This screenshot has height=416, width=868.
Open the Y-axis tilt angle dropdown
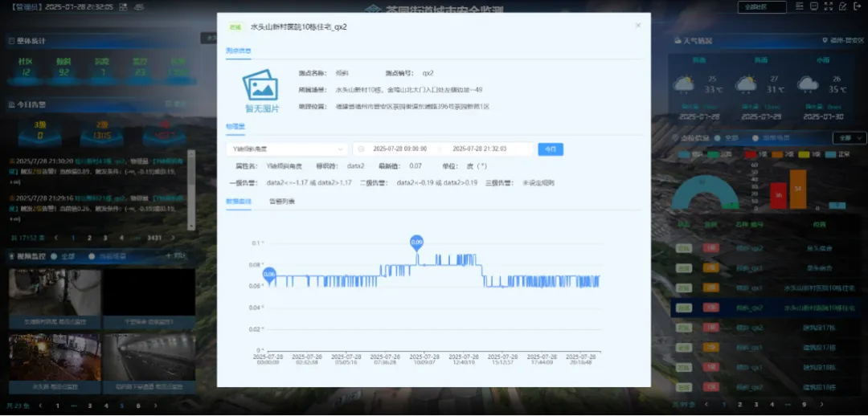coord(286,149)
